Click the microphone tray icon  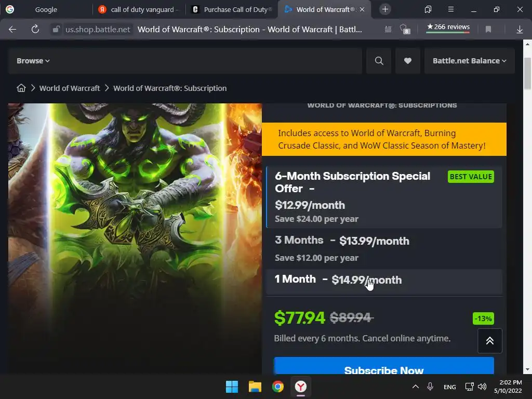[x=430, y=387]
